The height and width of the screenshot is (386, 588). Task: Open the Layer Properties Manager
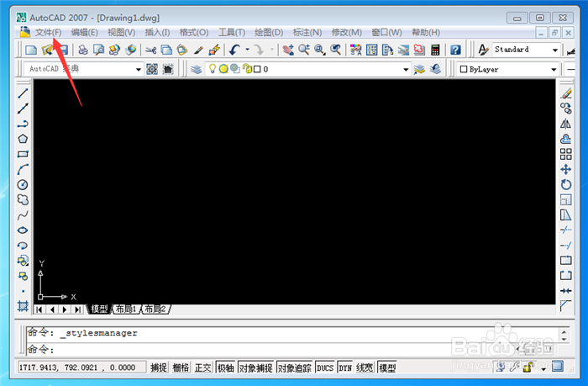click(196, 69)
